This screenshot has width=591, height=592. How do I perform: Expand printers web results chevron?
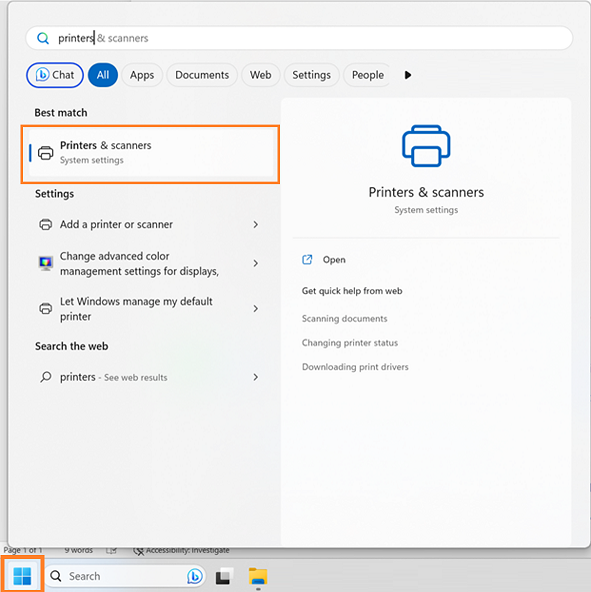coord(256,377)
